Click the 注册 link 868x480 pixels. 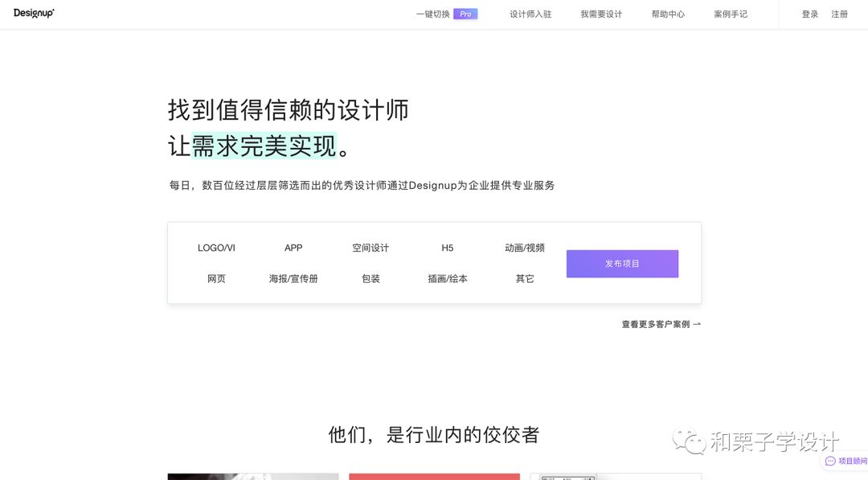click(x=839, y=14)
